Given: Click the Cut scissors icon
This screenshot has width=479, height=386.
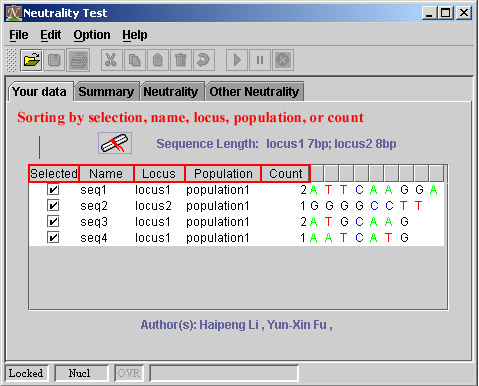Looking at the screenshot, I should (x=111, y=60).
